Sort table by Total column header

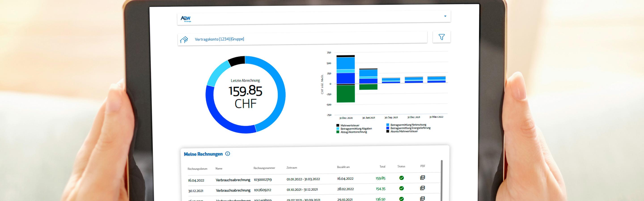point(382,167)
